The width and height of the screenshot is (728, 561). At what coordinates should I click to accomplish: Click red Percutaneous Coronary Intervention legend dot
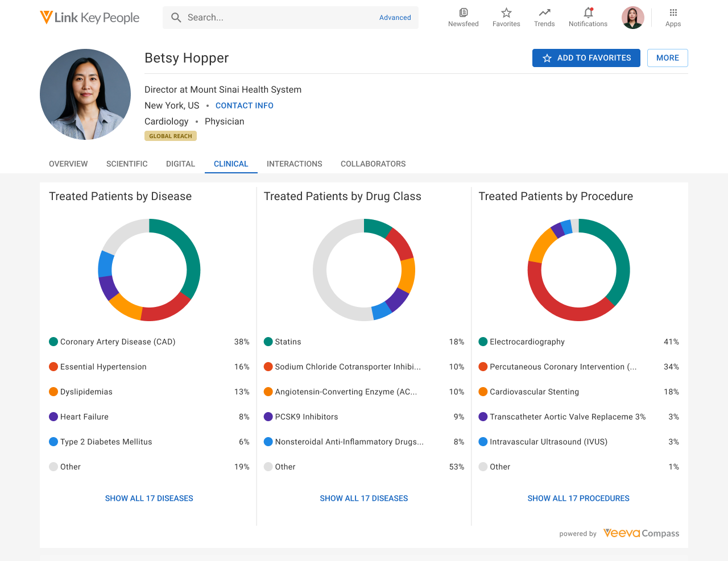[x=483, y=367]
